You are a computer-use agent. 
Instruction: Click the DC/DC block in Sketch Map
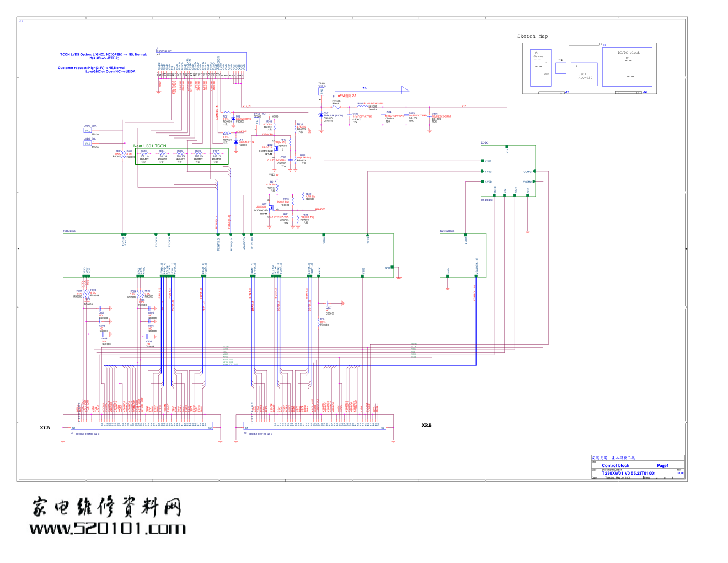click(x=627, y=67)
